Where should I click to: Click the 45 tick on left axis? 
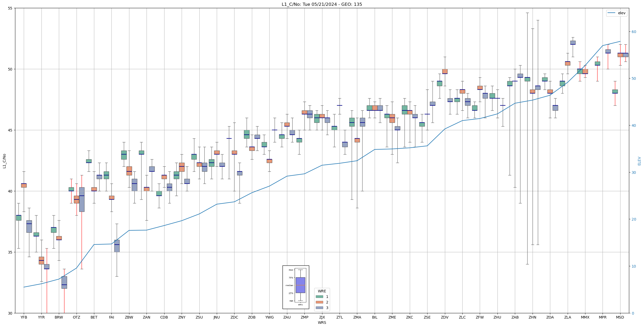[10, 130]
